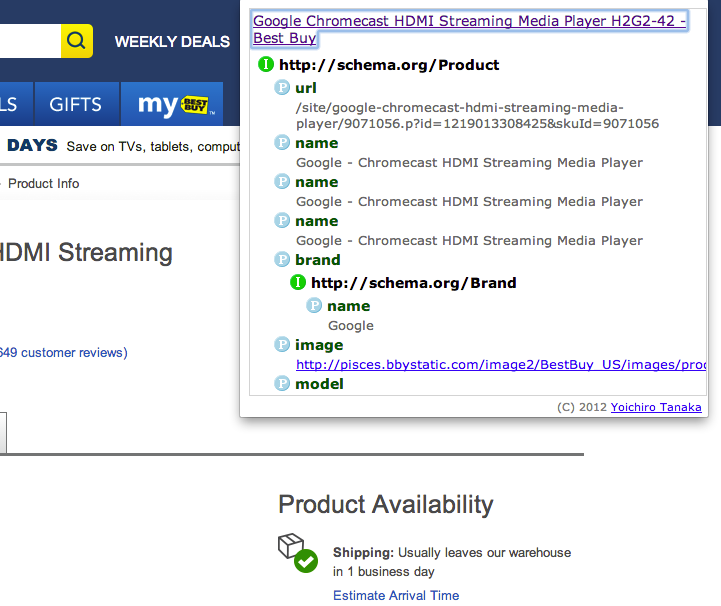Open the pisces.bbystatic.com image link

pyautogui.click(x=501, y=365)
